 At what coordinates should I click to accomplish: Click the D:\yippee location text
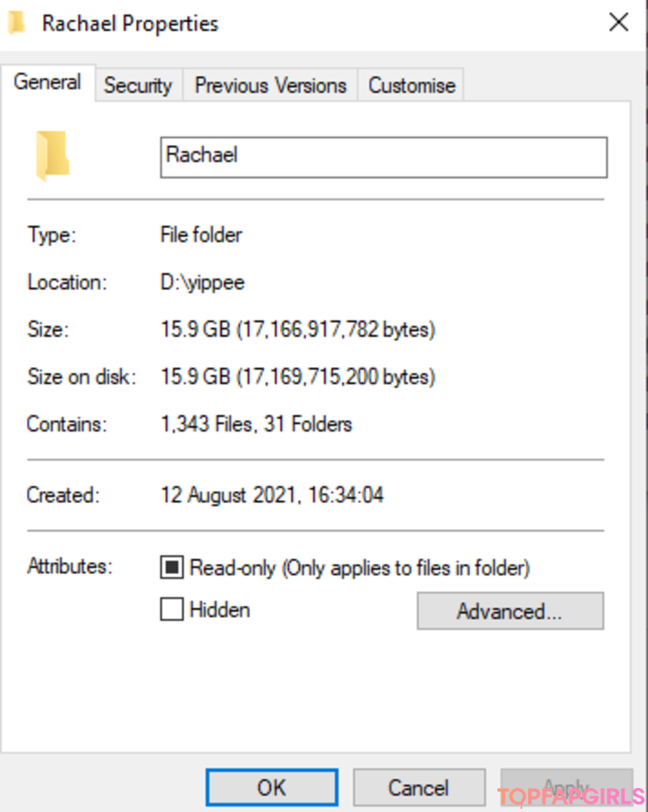[202, 282]
